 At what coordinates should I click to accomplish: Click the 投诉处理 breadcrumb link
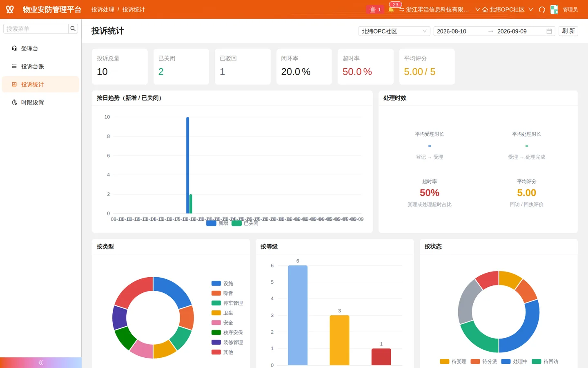(x=103, y=9)
